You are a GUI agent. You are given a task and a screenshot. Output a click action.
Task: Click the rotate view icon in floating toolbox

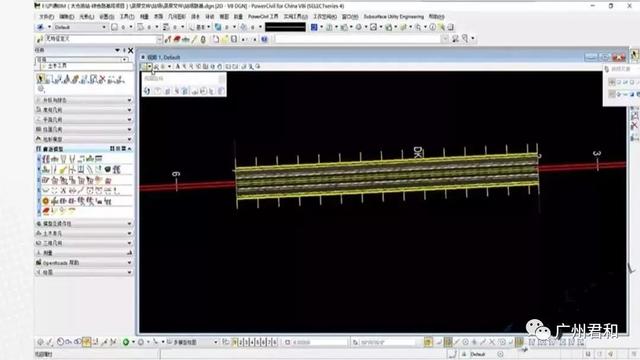(147, 91)
